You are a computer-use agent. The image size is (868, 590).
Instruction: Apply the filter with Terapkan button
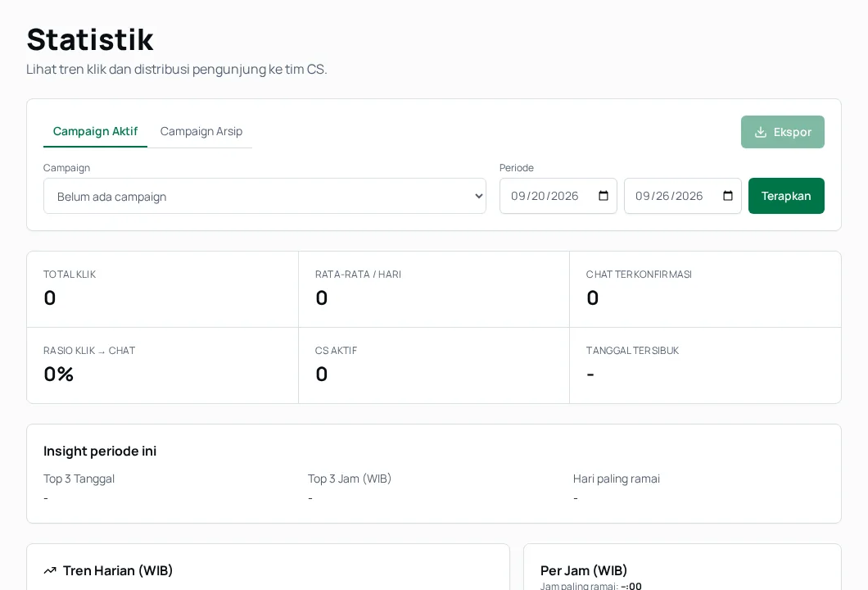point(786,196)
